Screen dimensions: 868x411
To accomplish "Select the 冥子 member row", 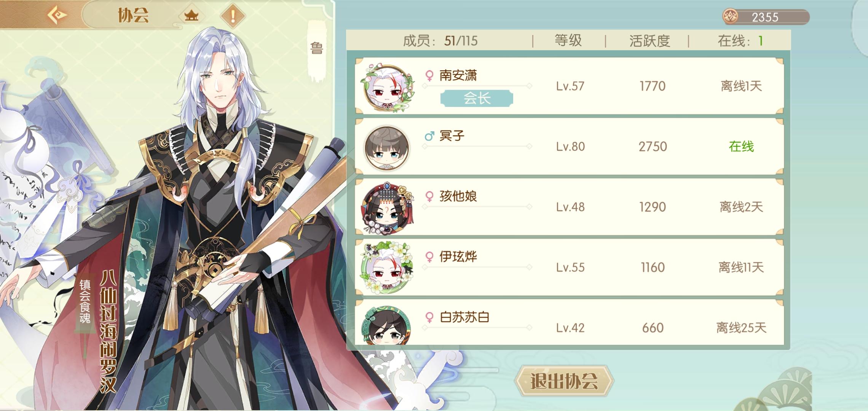I will (569, 147).
